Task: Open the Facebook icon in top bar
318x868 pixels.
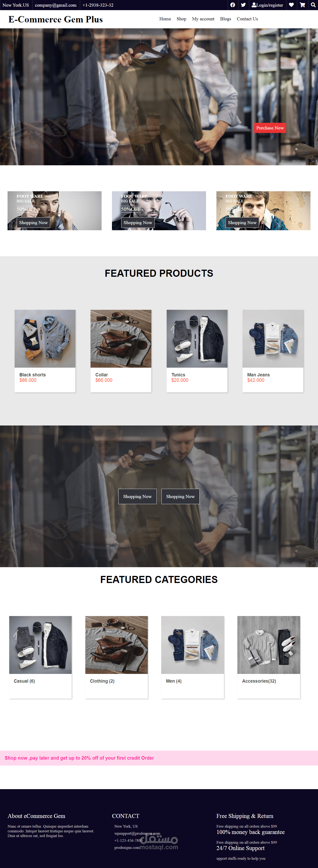Action: coord(232,5)
